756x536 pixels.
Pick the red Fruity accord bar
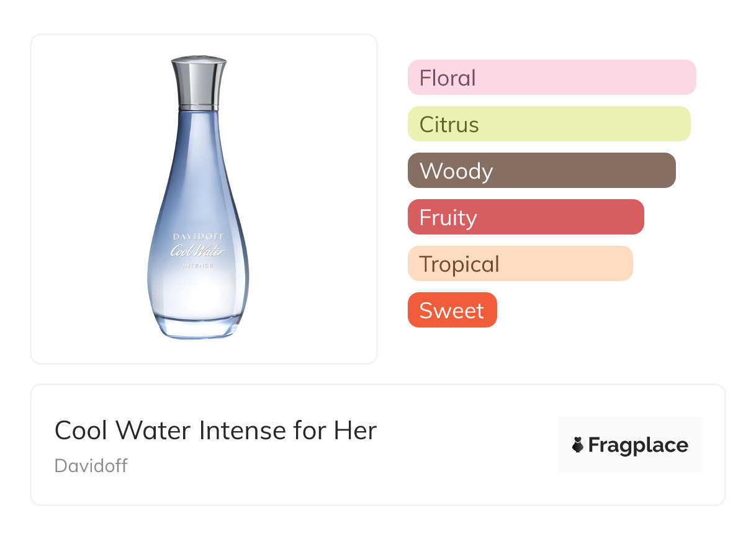526,217
